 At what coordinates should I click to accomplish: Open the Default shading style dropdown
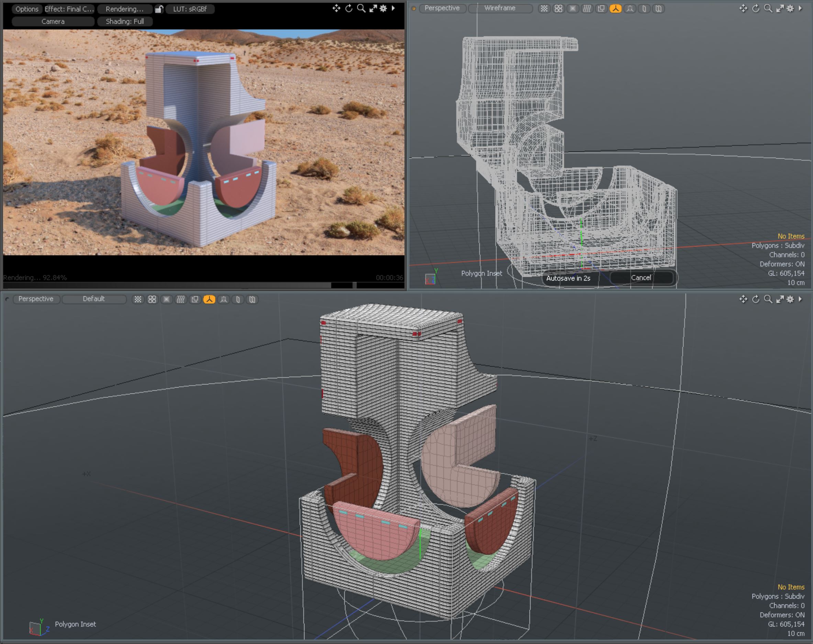point(93,299)
